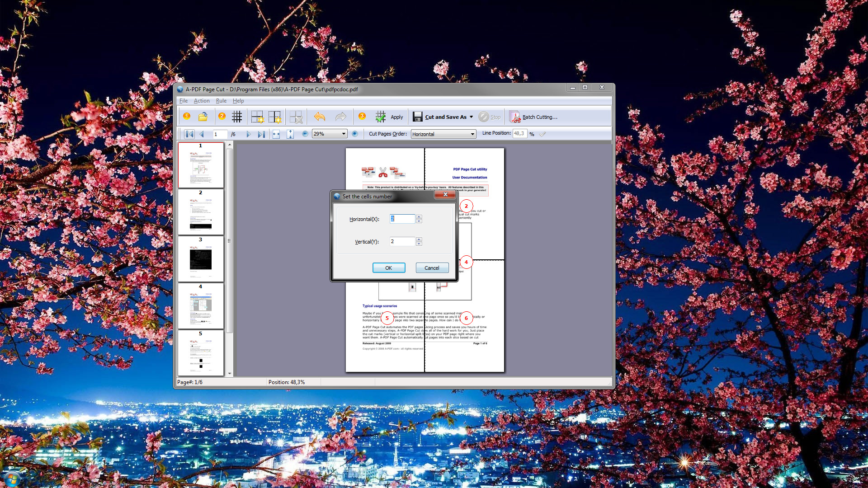Image resolution: width=868 pixels, height=488 pixels.
Task: Click the grid cells icon
Action: [x=237, y=117]
